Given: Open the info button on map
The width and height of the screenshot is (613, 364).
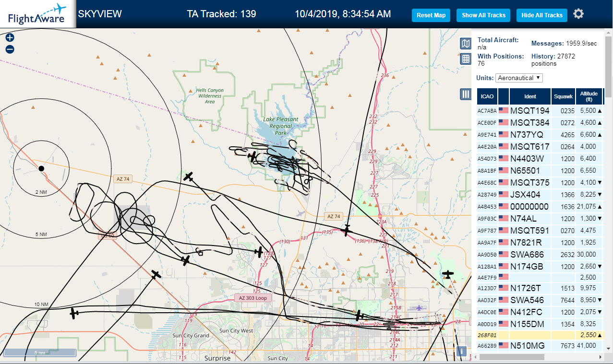Looking at the screenshot, I should (x=462, y=352).
